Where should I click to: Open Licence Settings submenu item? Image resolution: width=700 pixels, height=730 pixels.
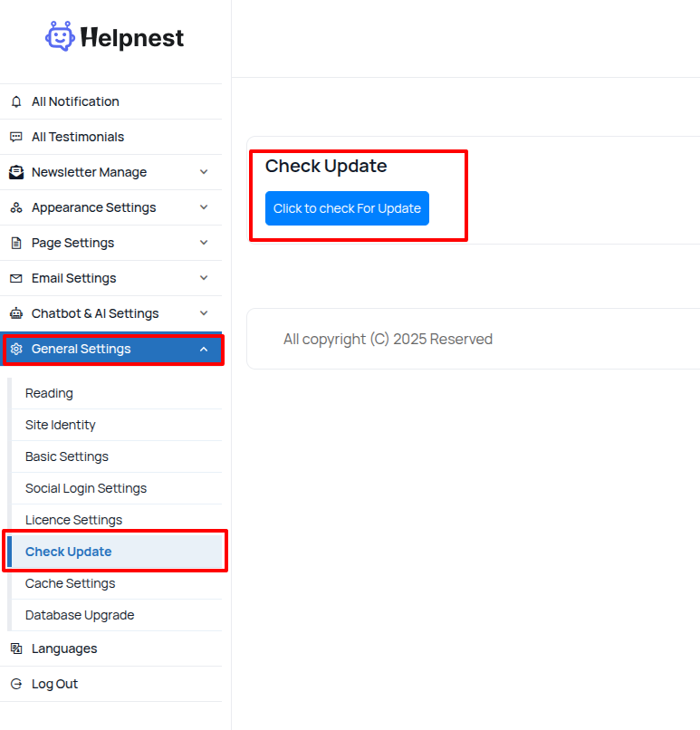click(73, 520)
